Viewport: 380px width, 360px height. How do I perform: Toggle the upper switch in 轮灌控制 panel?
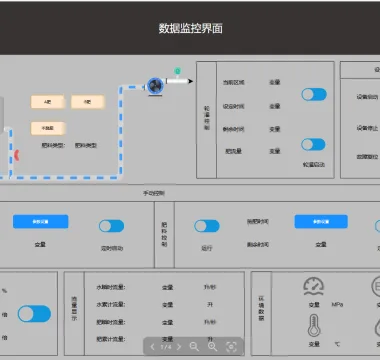point(314,94)
